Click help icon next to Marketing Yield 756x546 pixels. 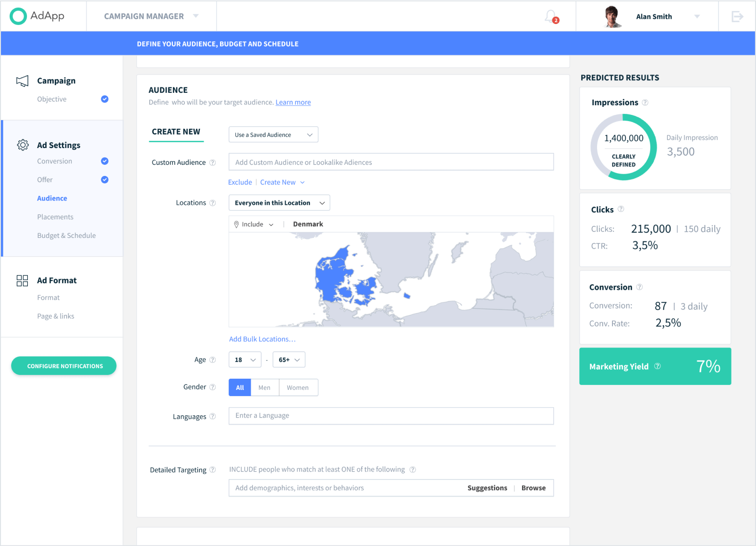(x=658, y=366)
